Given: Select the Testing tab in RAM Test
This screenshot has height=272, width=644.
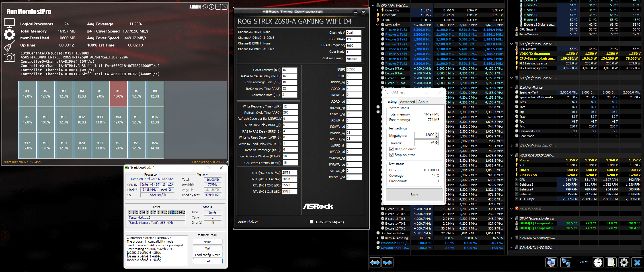Looking at the screenshot, I should pos(391,102).
